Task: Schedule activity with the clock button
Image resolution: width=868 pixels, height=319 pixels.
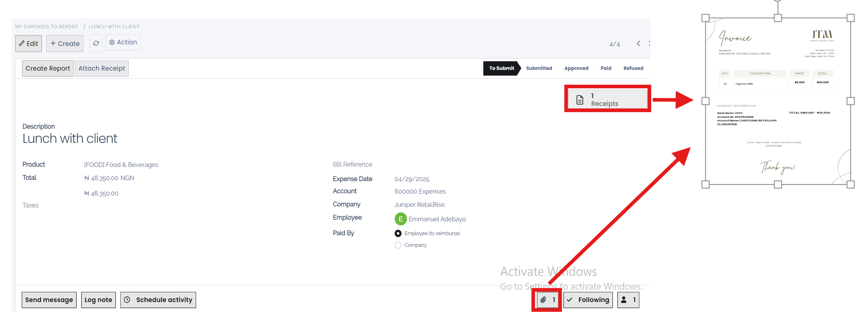Action: 158,300
